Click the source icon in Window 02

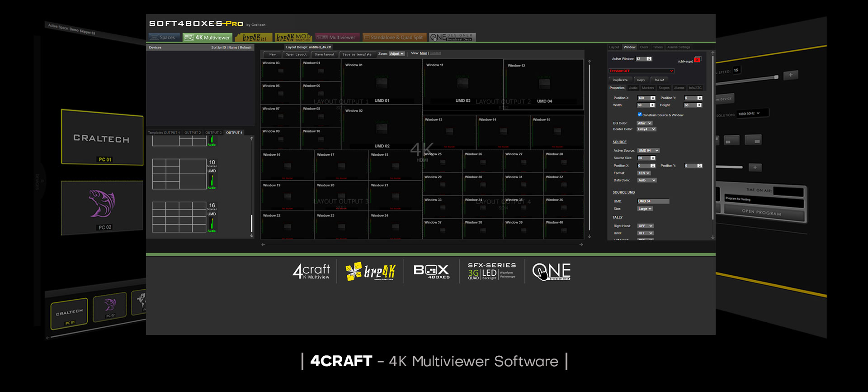[x=382, y=129]
